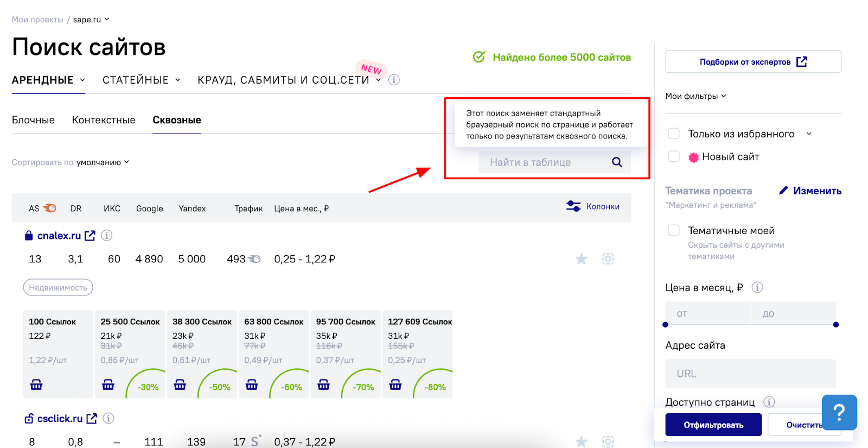This screenshot has width=868, height=448.
Task: Tick the 'Новый сайт' checkbox
Action: tap(674, 156)
